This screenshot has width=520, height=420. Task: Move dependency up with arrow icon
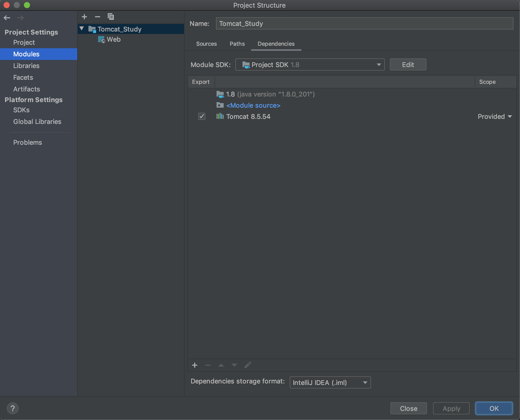221,365
